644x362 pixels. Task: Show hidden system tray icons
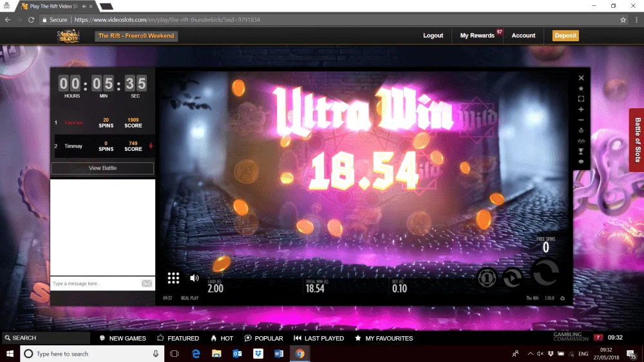(x=531, y=354)
